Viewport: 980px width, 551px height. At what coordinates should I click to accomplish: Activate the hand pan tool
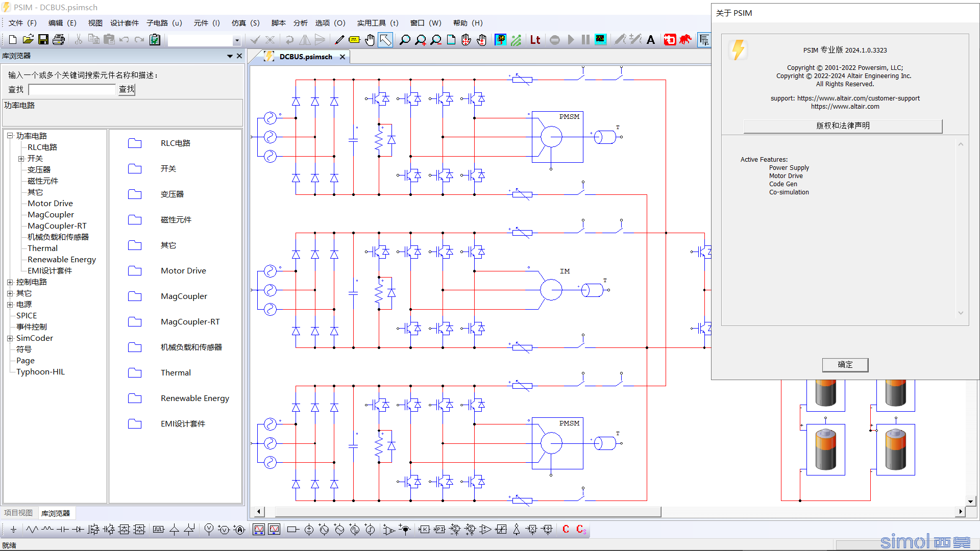pos(370,40)
